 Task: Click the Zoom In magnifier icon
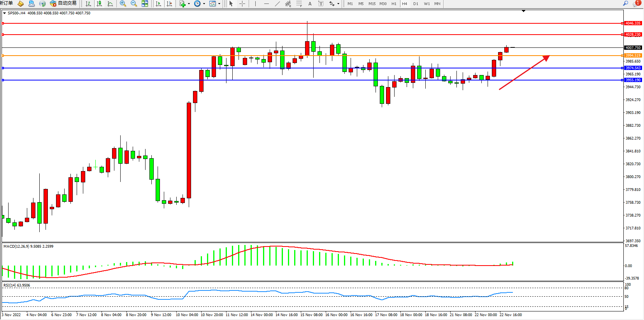(123, 3)
